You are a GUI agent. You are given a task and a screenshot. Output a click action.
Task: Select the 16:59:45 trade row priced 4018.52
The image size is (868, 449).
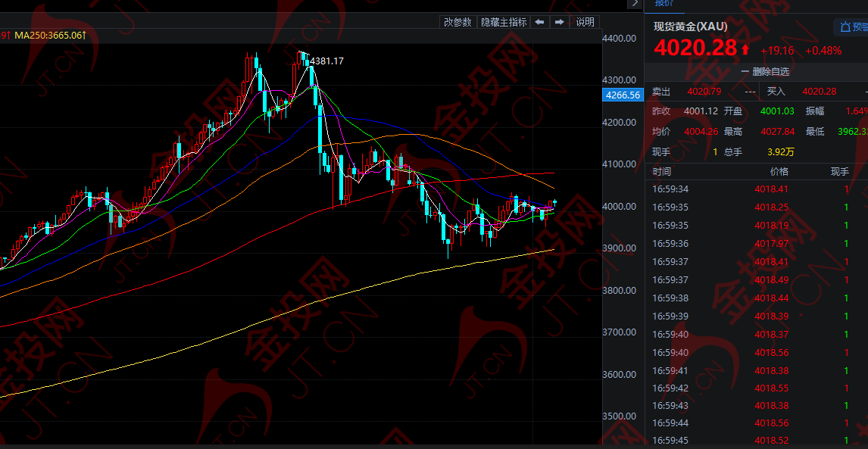pos(756,441)
